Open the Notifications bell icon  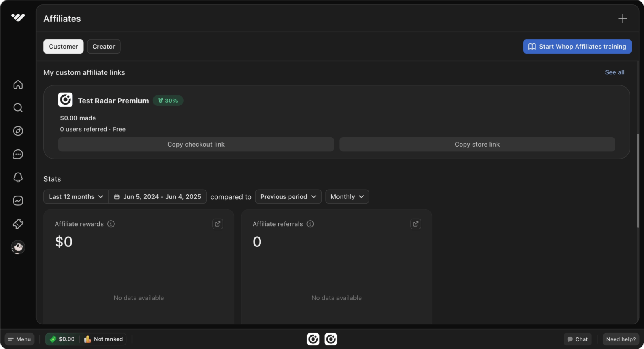(18, 178)
